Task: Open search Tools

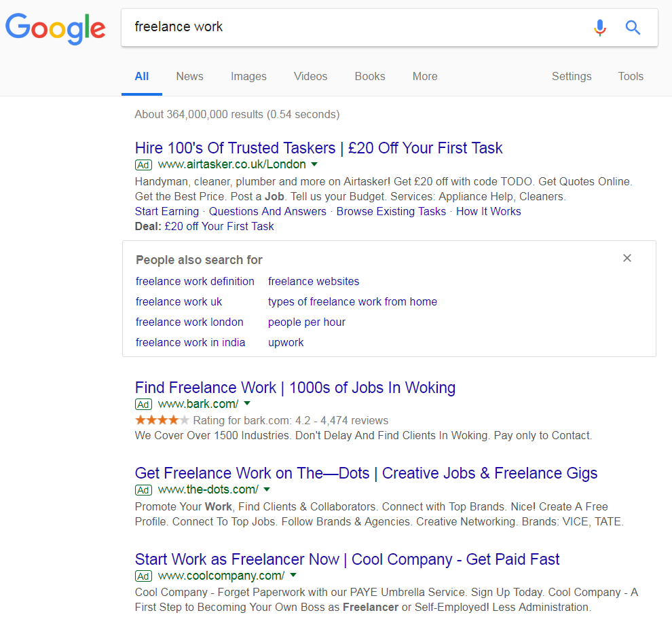Action: tap(631, 76)
